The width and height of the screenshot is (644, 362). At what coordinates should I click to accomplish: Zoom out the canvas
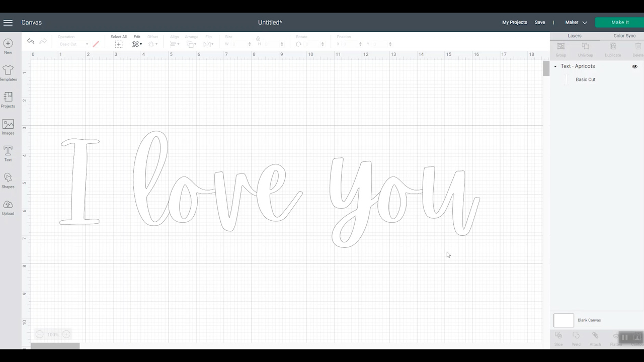pos(39,334)
